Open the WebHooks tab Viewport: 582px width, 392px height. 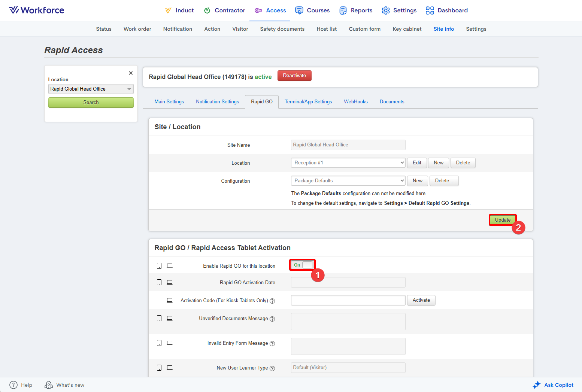[356, 101]
